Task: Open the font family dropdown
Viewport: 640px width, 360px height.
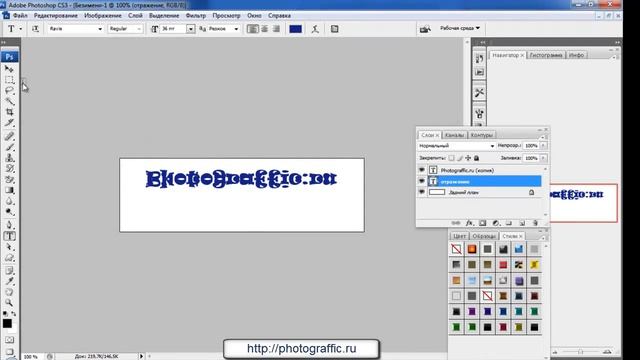Action: (100, 29)
